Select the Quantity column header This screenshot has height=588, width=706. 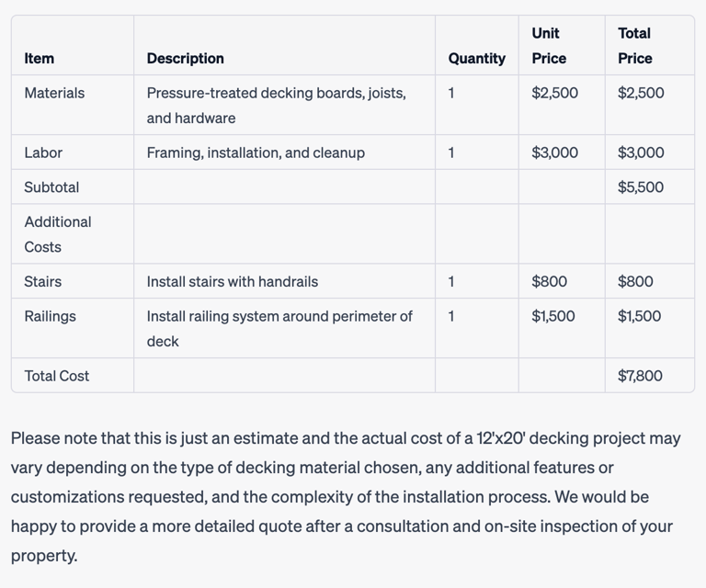(x=477, y=59)
